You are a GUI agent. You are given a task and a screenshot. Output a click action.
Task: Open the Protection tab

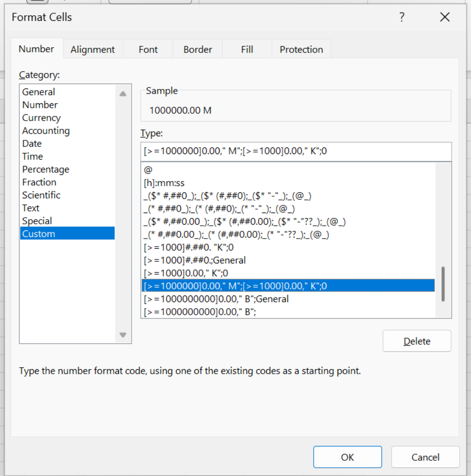click(301, 49)
